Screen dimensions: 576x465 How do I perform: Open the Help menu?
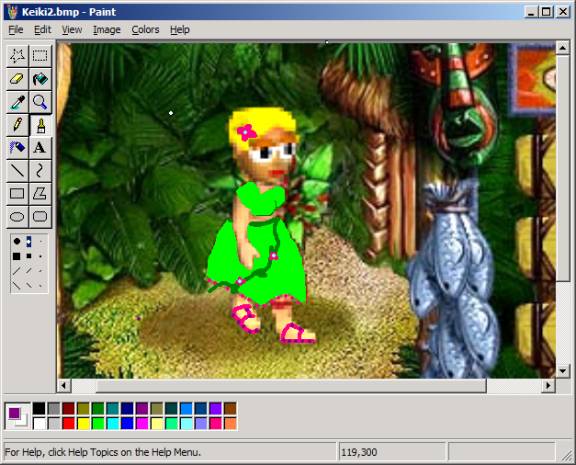point(180,30)
